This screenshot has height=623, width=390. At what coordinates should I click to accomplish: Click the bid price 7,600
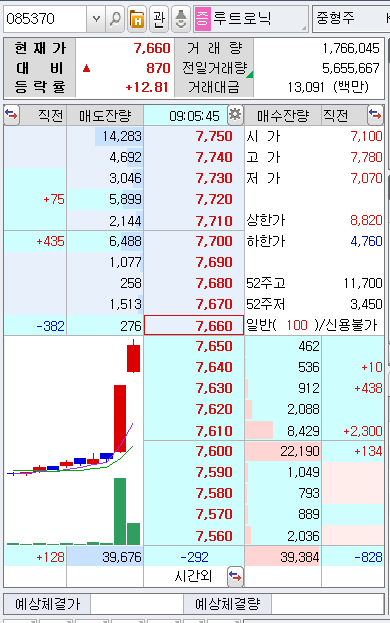214,451
